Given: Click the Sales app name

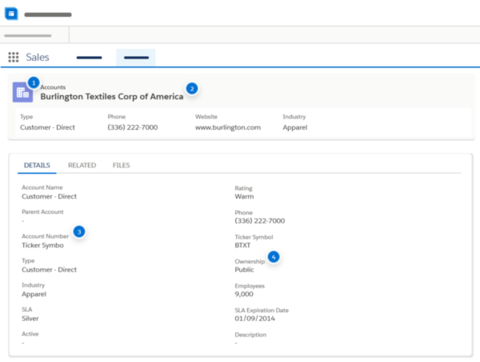Looking at the screenshot, I should 37,57.
